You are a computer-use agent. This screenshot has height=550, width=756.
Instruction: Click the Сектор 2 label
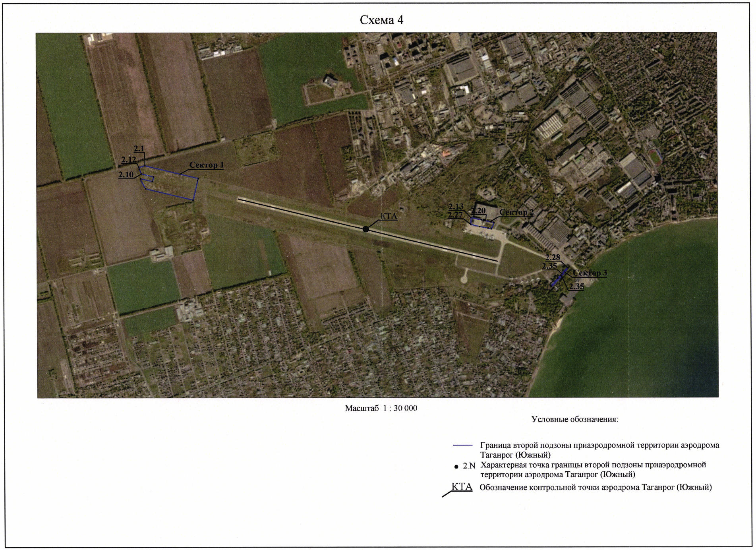[516, 212]
